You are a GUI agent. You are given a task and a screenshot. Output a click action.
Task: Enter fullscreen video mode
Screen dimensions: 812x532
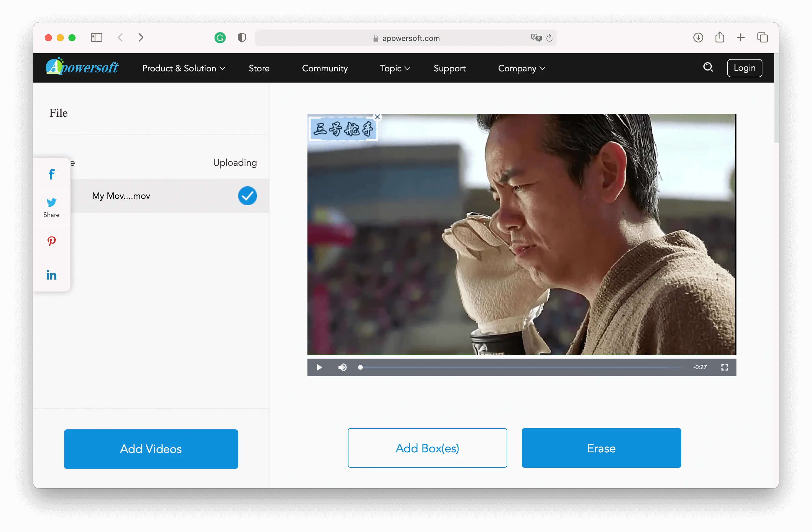click(x=724, y=367)
